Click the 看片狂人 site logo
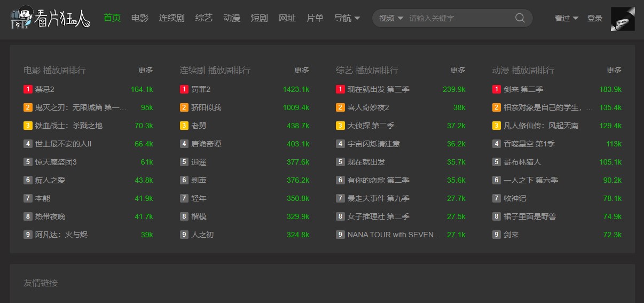This screenshot has height=303, width=644. click(51, 18)
